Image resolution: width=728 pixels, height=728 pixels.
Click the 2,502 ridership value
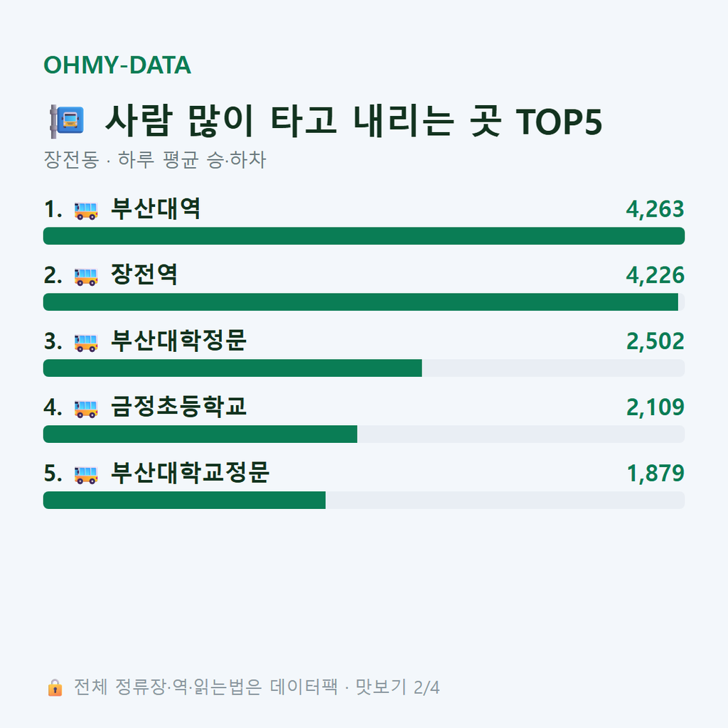[655, 342]
